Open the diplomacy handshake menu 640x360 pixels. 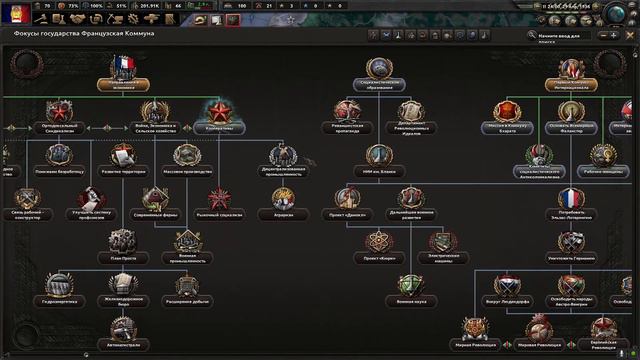[x=77, y=19]
